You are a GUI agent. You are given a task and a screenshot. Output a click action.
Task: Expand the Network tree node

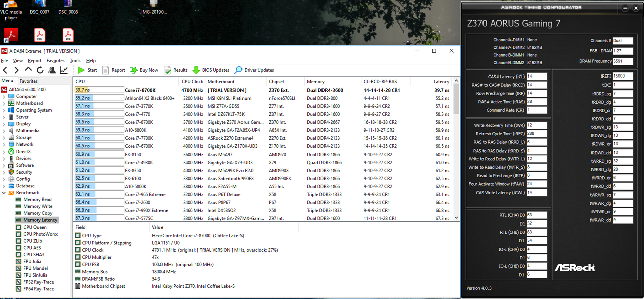(4, 144)
